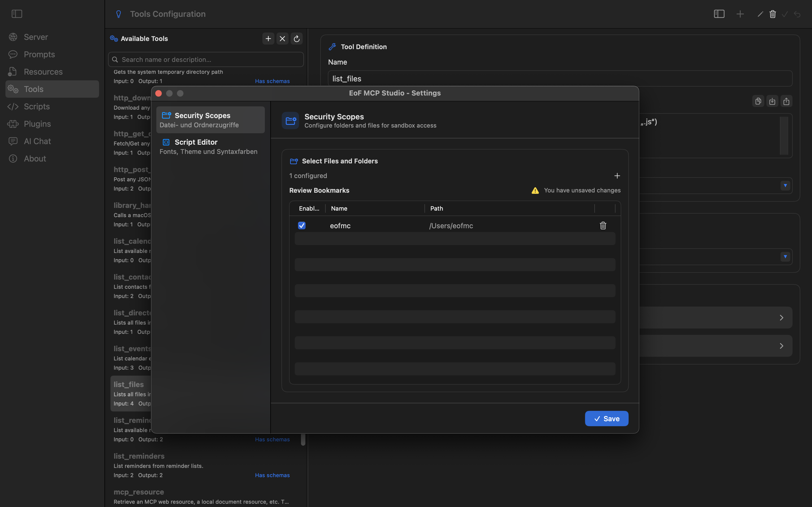
Task: Click the checkmark icon in top toolbar
Action: point(785,14)
